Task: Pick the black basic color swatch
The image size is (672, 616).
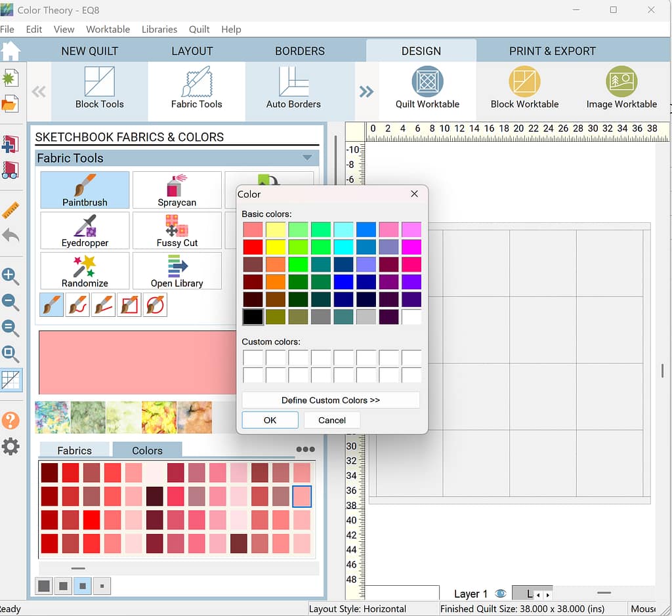Action: coord(253,317)
